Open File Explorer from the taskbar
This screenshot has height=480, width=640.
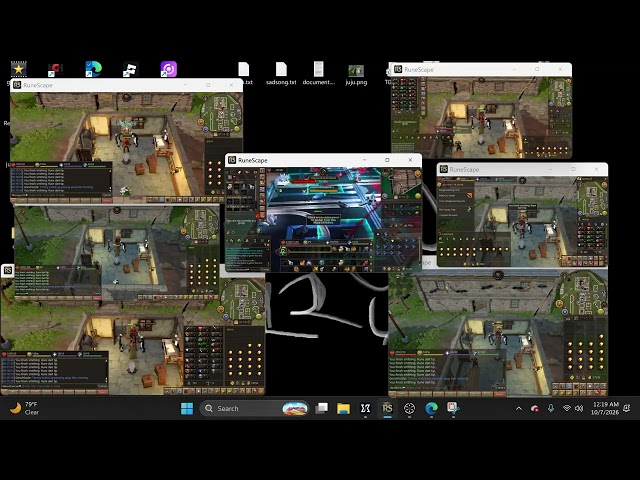pyautogui.click(x=343, y=408)
